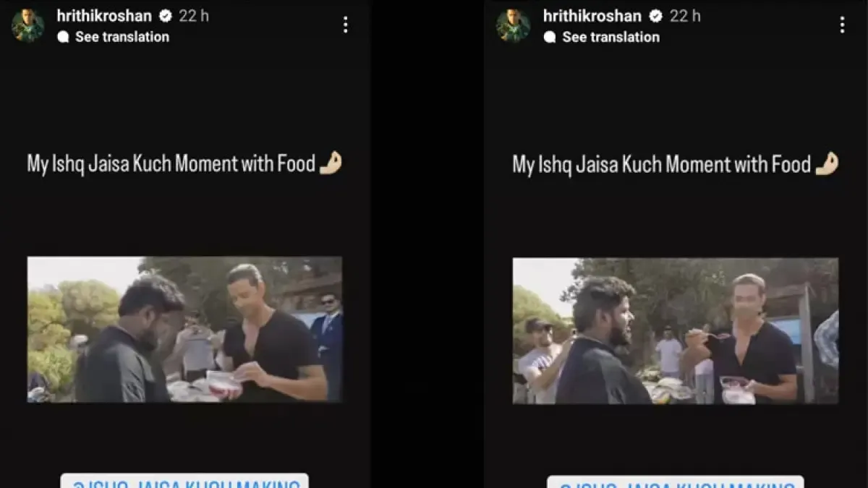
Task: Click the translation speech-bubble icon on right story
Action: tap(553, 38)
